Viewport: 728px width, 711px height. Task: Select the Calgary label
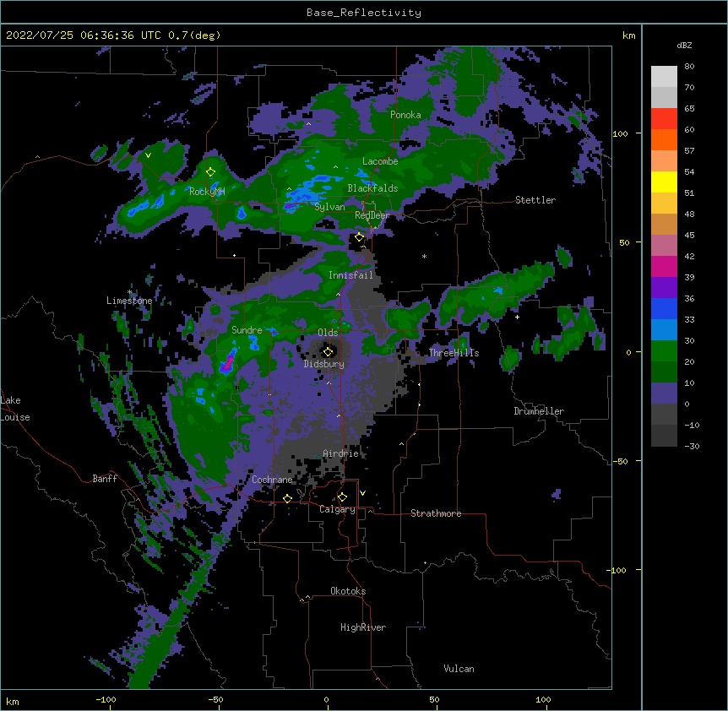(x=337, y=509)
